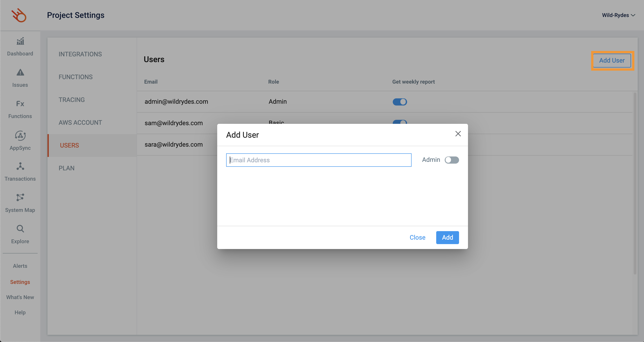Image resolution: width=644 pixels, height=342 pixels.
Task: Toggle weekly report for admin@wildrydes.com
Action: click(x=399, y=102)
